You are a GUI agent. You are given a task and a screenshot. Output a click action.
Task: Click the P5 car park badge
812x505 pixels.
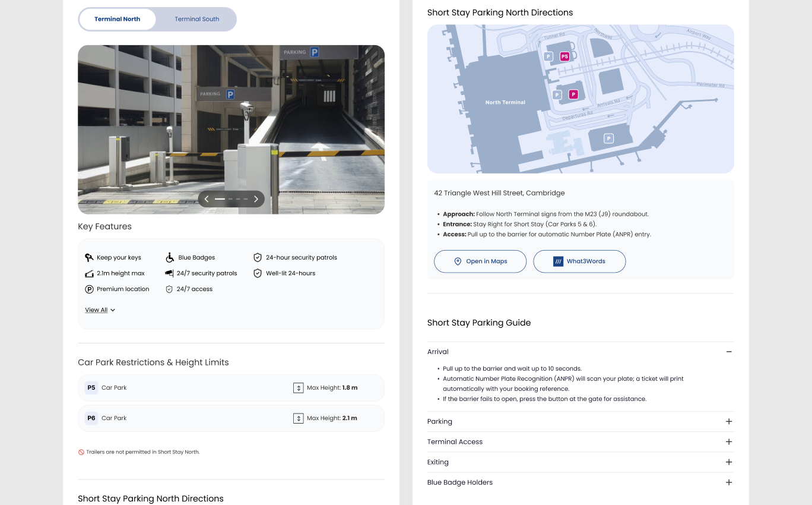[x=91, y=387]
